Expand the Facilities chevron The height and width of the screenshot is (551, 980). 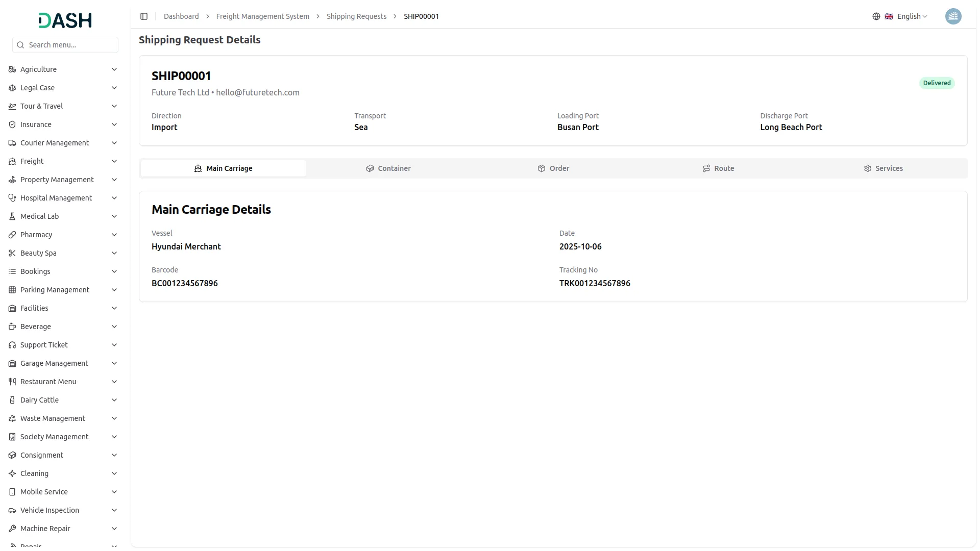(x=114, y=308)
